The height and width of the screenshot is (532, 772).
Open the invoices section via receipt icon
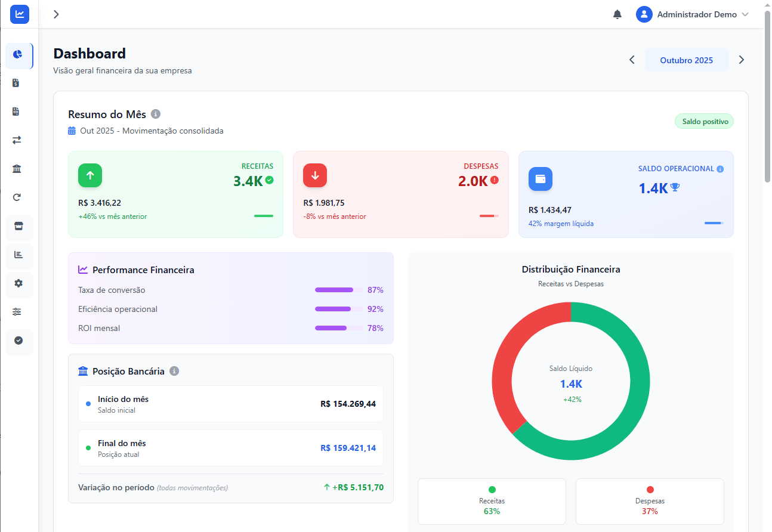pos(17,111)
